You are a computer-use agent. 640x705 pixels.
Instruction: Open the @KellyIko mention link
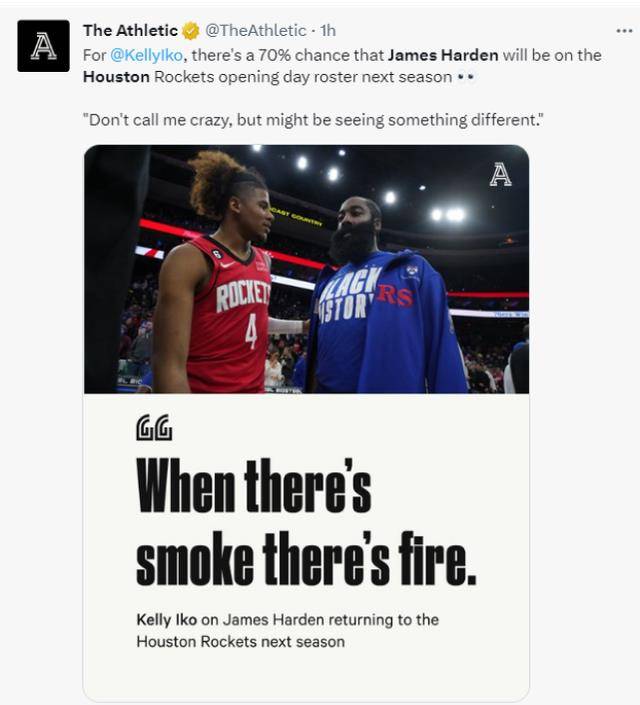(147, 55)
